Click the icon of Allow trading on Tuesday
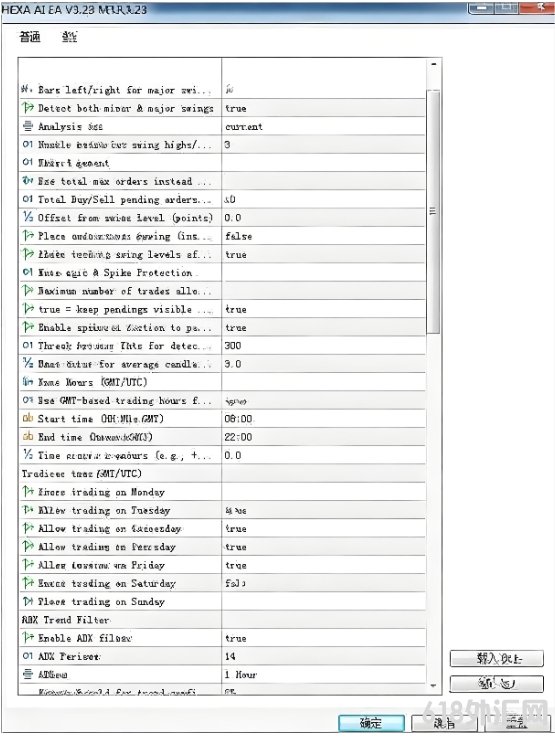 click(28, 510)
